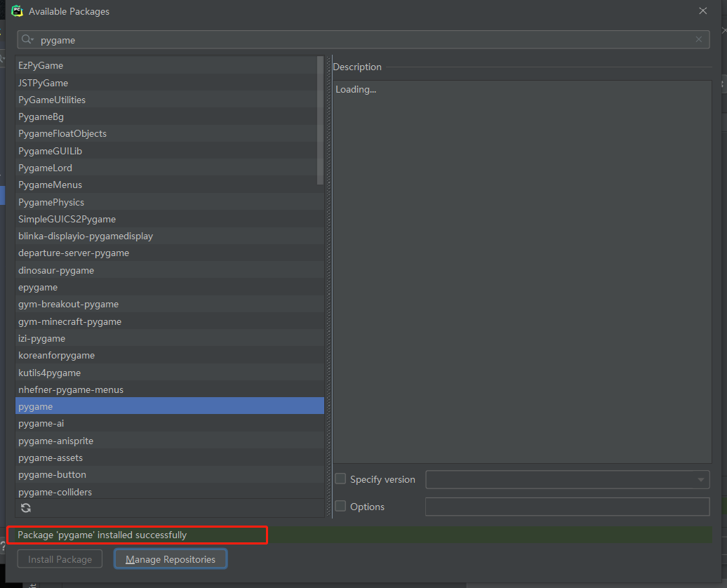Screen dimensions: 727x588
Task: Choose PygamePhysics in the list
Action: click(x=170, y=202)
